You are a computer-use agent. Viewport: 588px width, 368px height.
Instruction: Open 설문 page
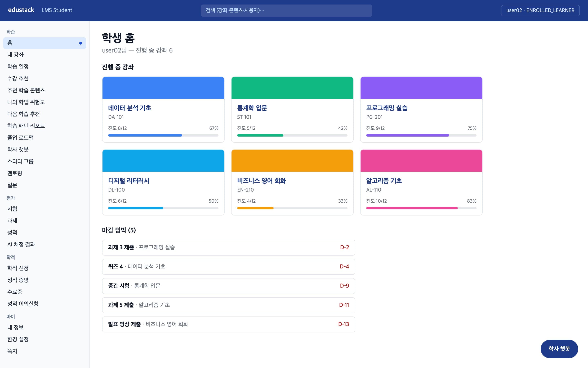45,185
